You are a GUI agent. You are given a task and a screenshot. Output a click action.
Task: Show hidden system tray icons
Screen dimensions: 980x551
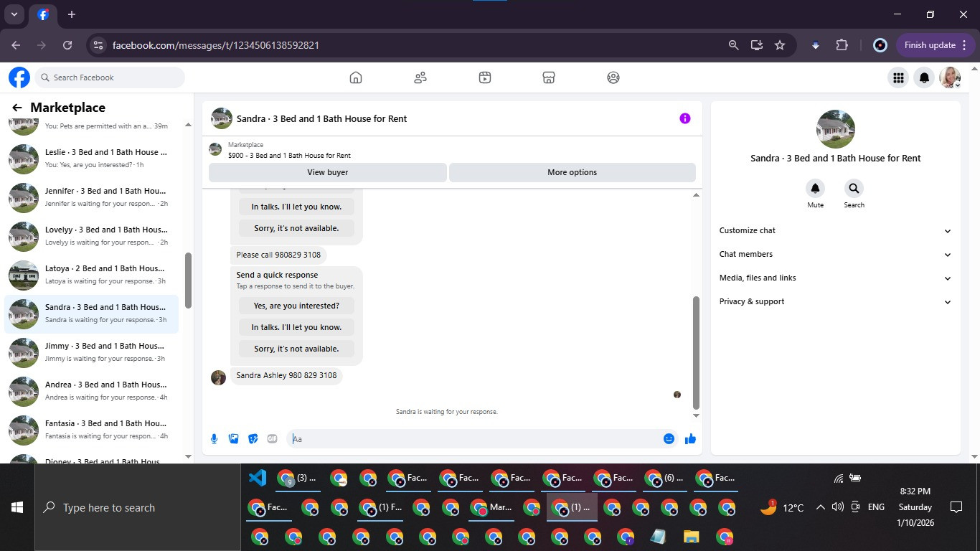[x=820, y=507]
